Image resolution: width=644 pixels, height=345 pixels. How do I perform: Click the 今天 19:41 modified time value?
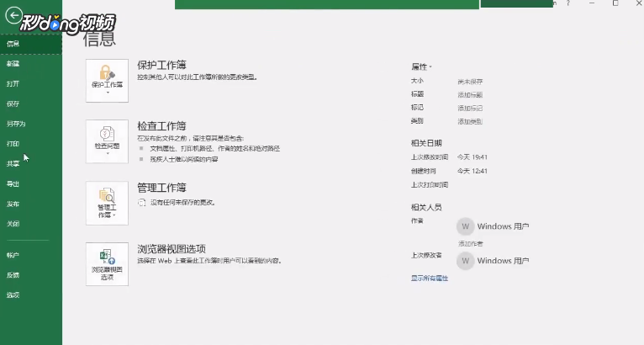point(472,157)
